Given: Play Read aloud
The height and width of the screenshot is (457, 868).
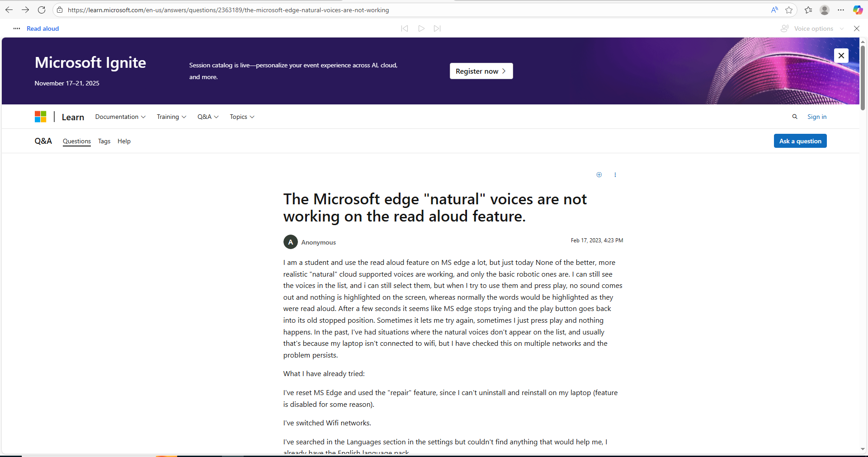Looking at the screenshot, I should coord(421,28).
